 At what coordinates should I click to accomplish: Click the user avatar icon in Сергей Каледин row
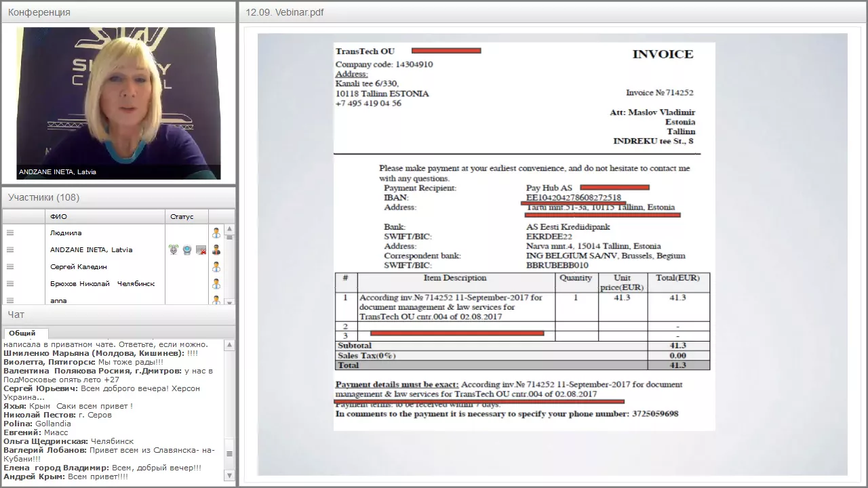(216, 267)
